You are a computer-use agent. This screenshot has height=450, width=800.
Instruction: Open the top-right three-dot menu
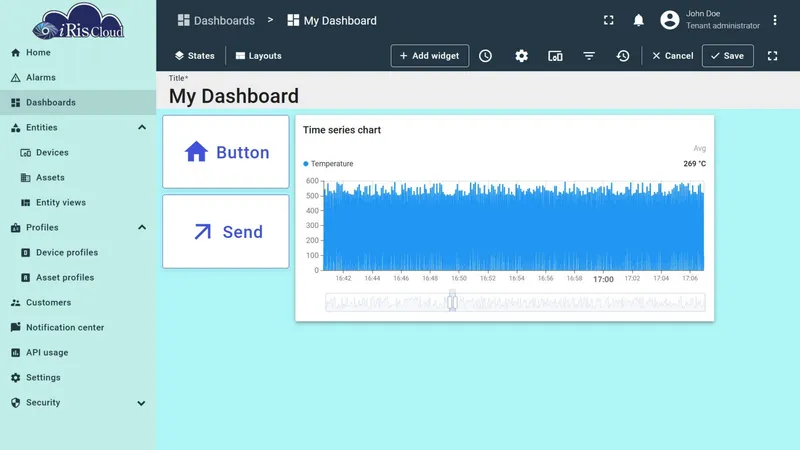[774, 20]
